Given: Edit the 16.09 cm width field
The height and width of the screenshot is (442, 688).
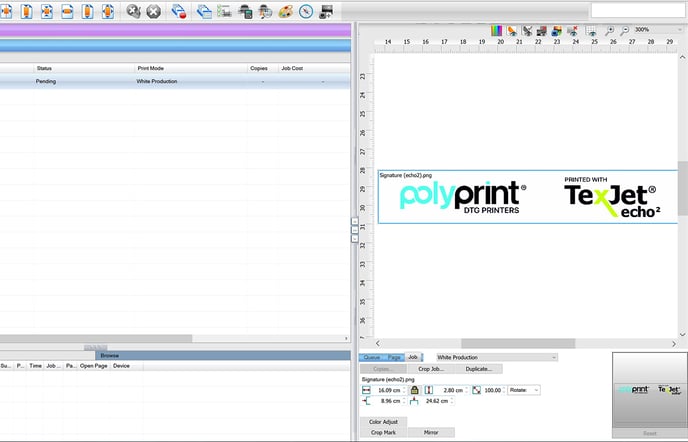Looking at the screenshot, I should [389, 390].
